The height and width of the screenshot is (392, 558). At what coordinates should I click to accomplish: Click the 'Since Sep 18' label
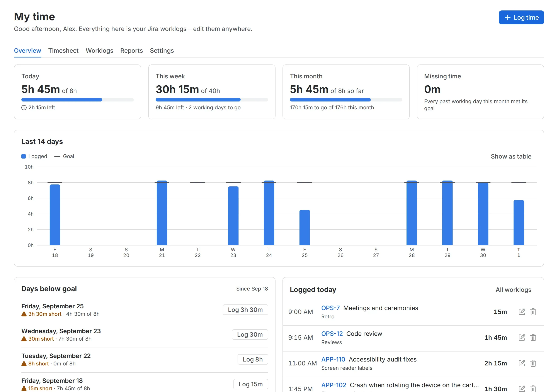coord(252,289)
